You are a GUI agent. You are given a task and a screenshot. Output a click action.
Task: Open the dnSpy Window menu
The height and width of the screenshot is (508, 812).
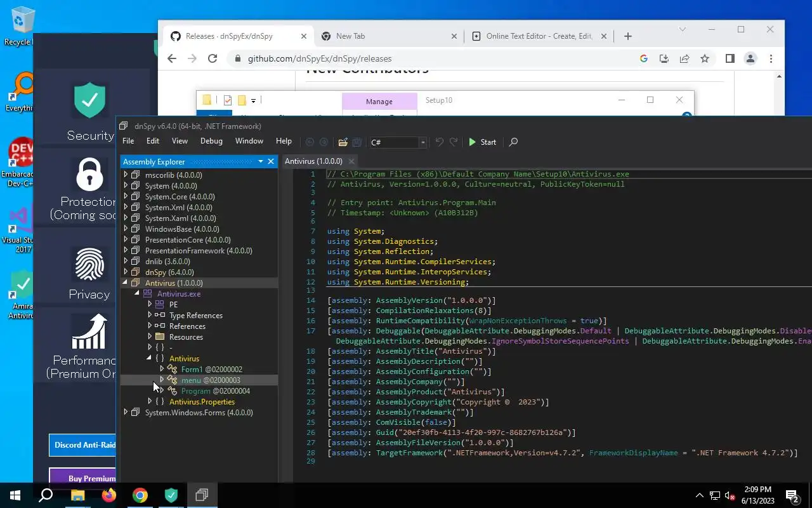249,141
